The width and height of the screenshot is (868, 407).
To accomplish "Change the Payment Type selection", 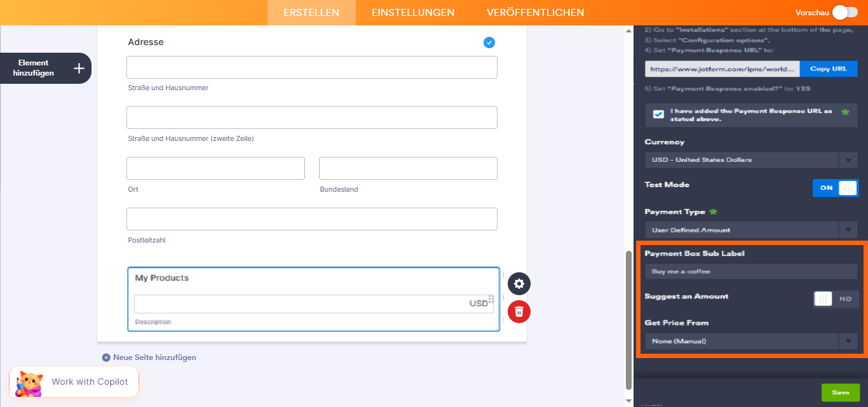I will [x=750, y=229].
